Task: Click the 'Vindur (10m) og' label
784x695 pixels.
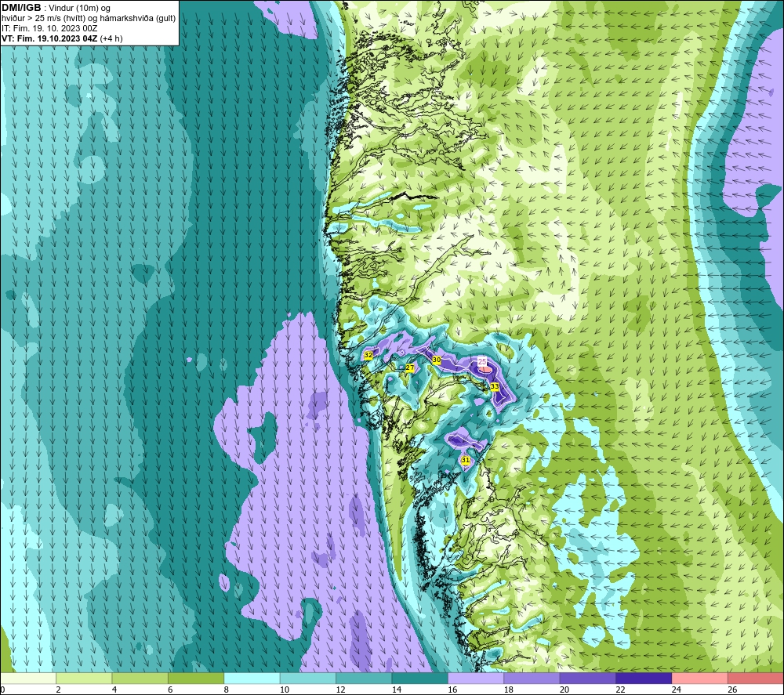Action: [x=78, y=8]
